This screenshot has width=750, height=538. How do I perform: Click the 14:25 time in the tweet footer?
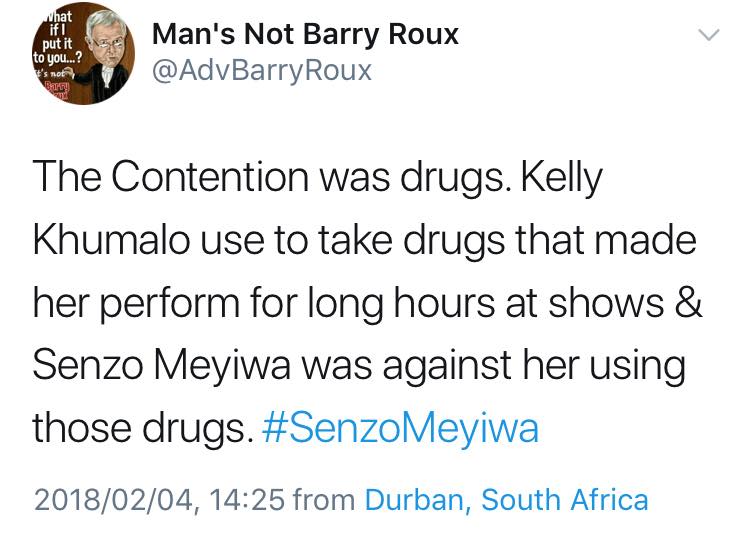[x=247, y=500]
